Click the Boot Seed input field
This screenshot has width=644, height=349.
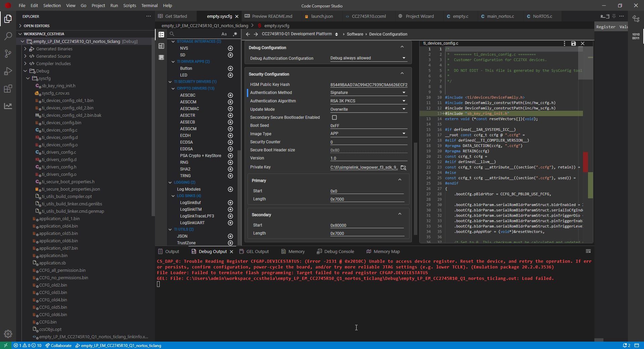[x=368, y=126]
